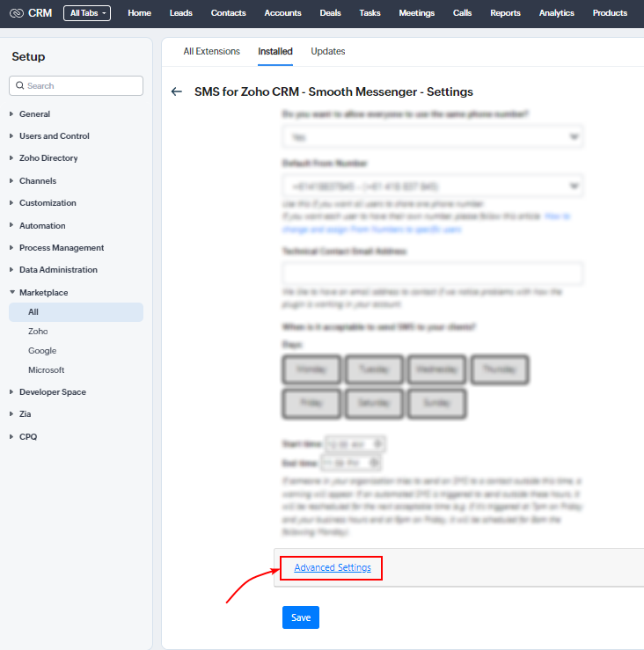The image size is (644, 650).
Task: Open Advanced Settings link
Action: pos(333,568)
